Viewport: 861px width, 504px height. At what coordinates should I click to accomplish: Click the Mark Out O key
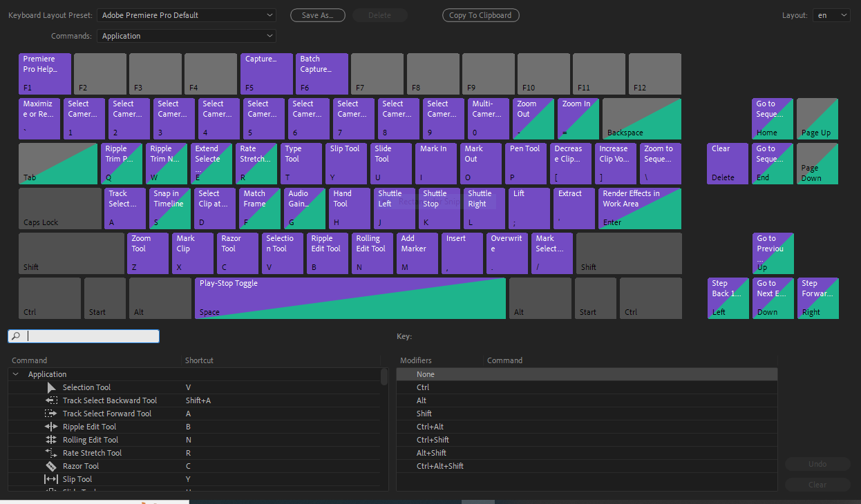click(x=481, y=164)
